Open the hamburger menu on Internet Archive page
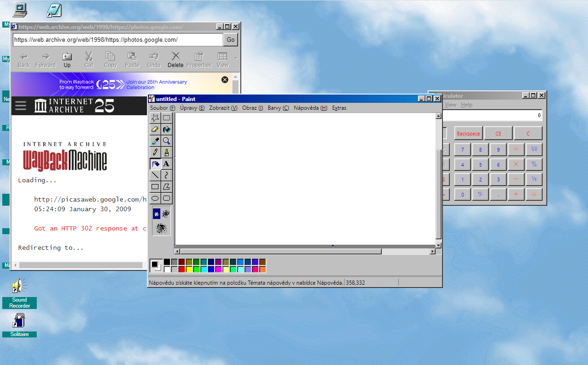The width and height of the screenshot is (588, 365). point(21,106)
